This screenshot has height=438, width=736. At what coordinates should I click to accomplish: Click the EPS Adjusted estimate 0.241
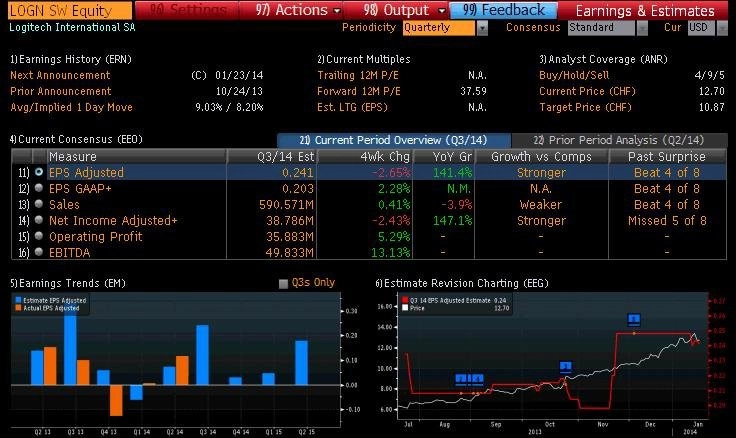[x=298, y=173]
